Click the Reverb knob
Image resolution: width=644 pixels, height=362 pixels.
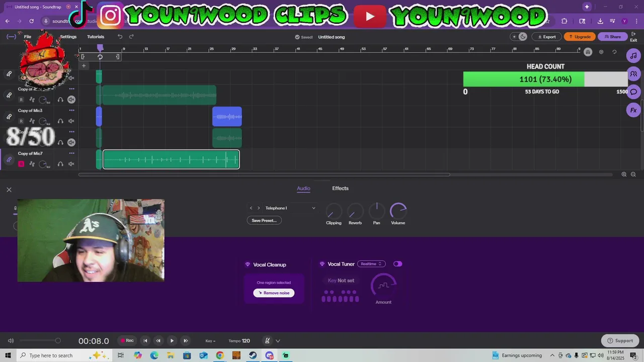(x=355, y=211)
